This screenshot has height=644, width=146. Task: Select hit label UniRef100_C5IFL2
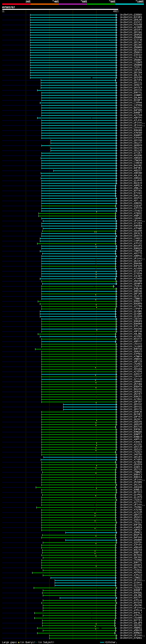(x=131, y=67)
